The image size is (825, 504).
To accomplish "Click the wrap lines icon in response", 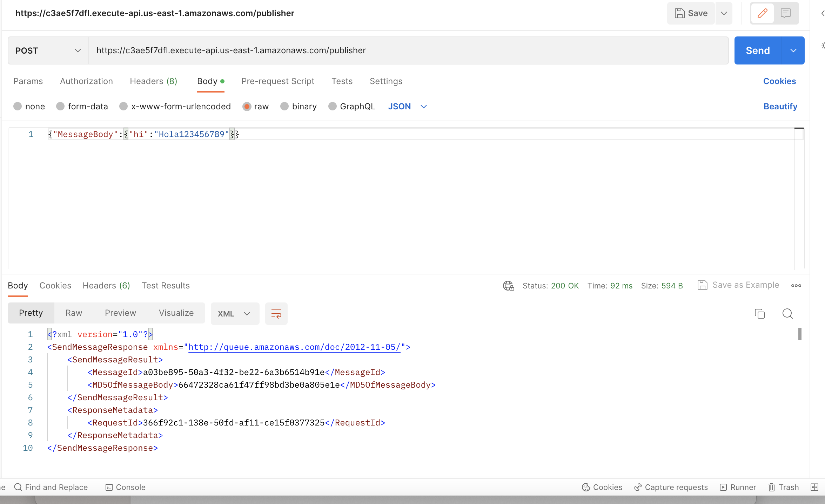I will click(276, 314).
